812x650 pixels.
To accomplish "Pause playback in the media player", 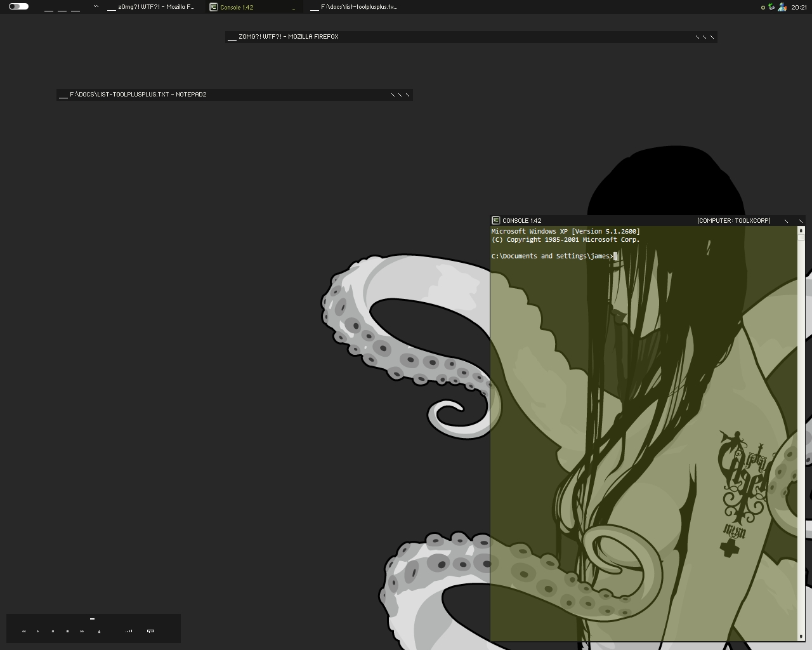I will (53, 631).
